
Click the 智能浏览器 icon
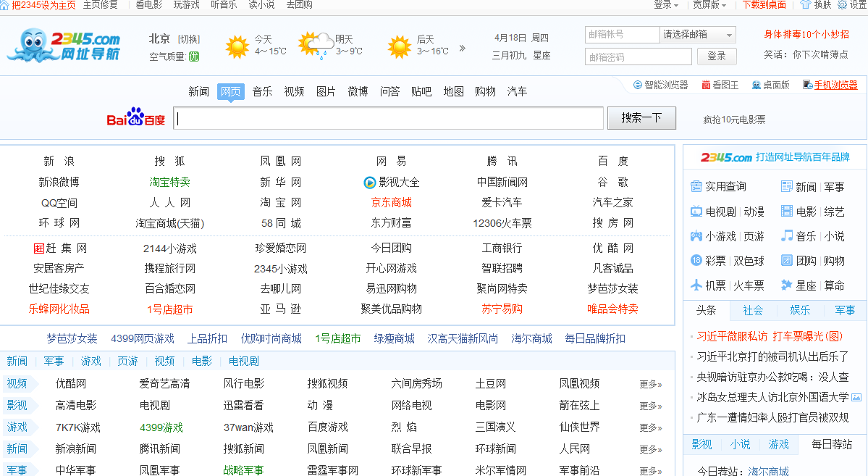pyautogui.click(x=638, y=85)
